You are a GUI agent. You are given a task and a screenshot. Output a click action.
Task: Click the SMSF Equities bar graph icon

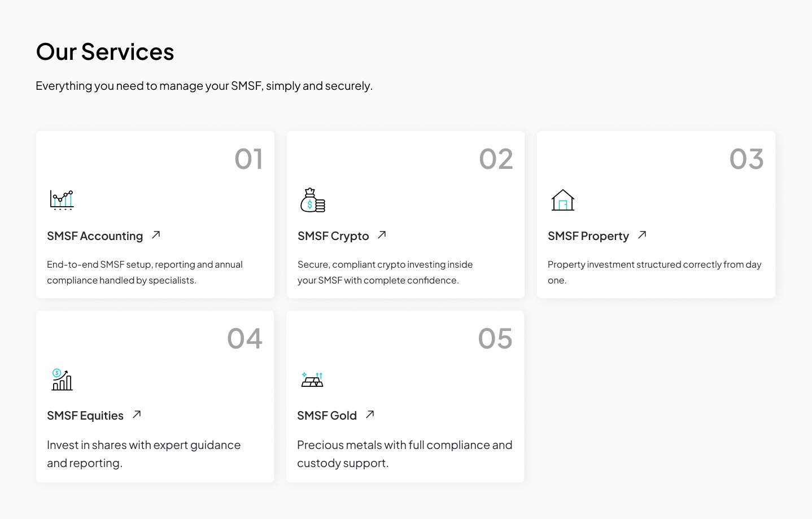coord(62,380)
